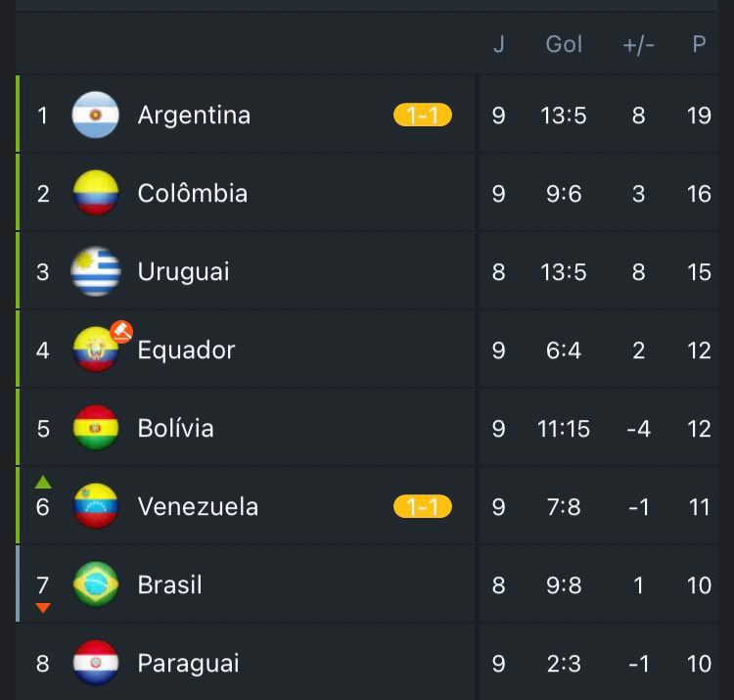Click the Venezuela flag icon

tap(96, 507)
